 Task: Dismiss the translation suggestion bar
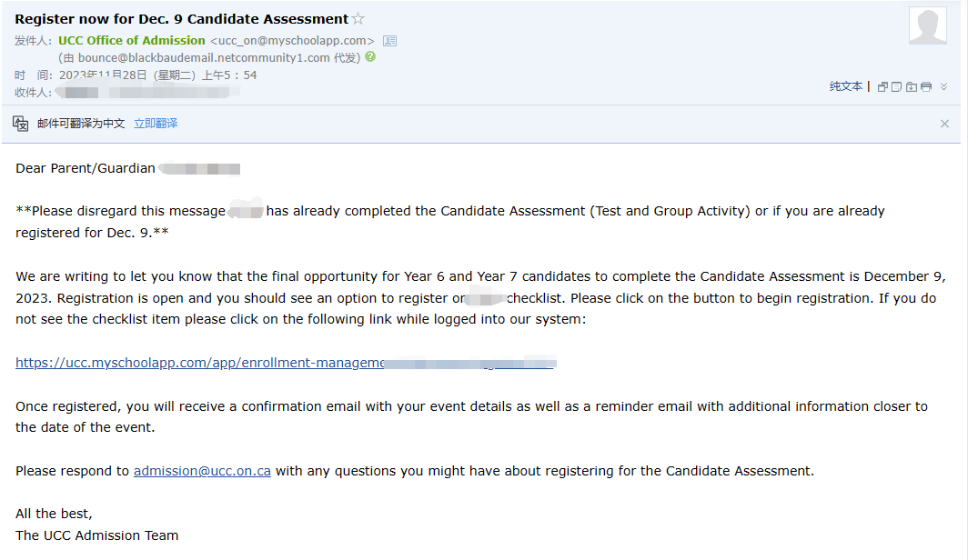click(x=944, y=124)
